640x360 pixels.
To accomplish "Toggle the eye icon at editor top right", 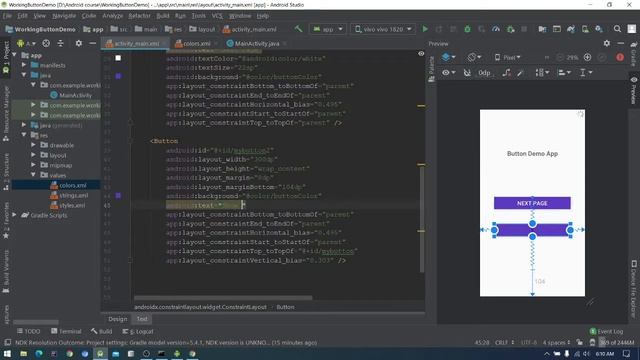I will 421,53.
